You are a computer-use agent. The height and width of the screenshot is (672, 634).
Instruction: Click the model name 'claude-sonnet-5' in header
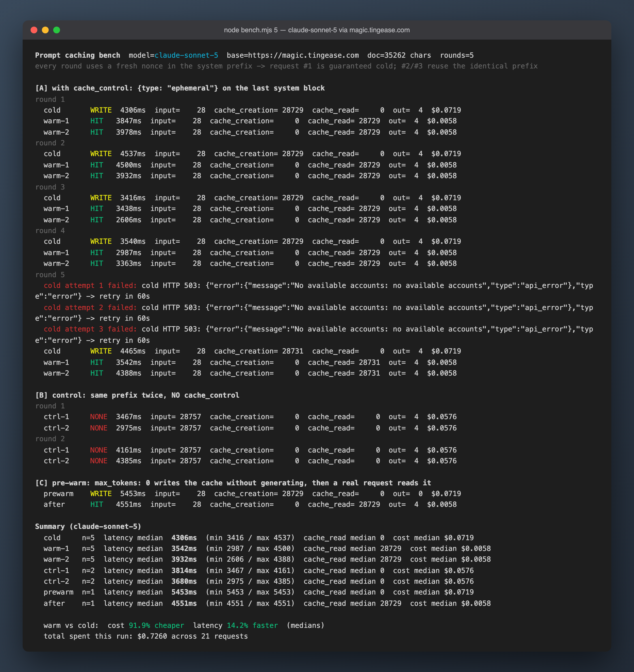point(187,55)
